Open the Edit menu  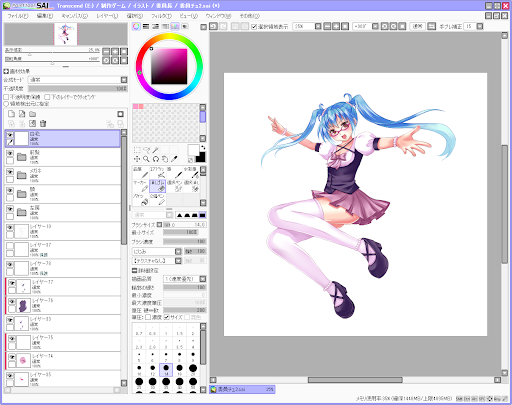pos(45,16)
